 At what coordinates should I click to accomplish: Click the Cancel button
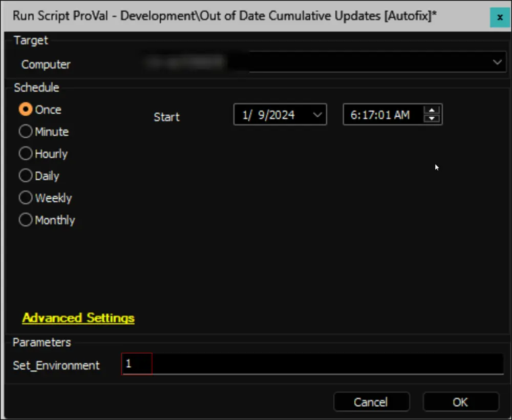[371, 402]
